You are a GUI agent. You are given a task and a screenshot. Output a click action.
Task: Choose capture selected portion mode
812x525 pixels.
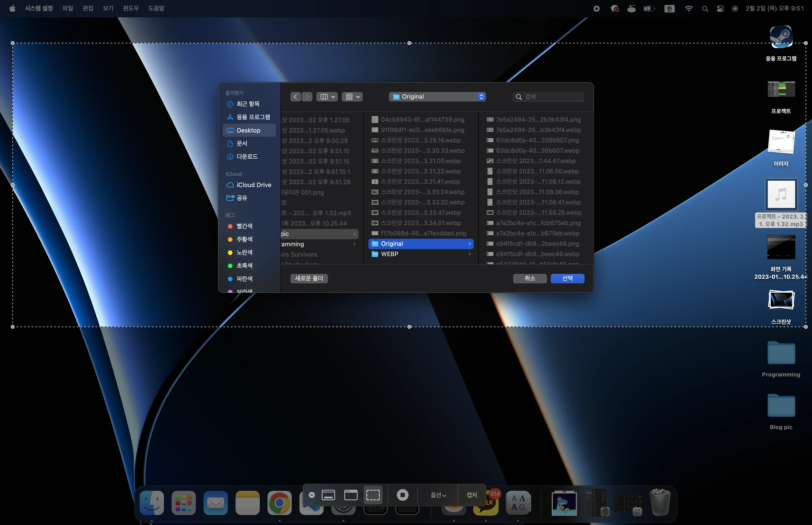[373, 495]
